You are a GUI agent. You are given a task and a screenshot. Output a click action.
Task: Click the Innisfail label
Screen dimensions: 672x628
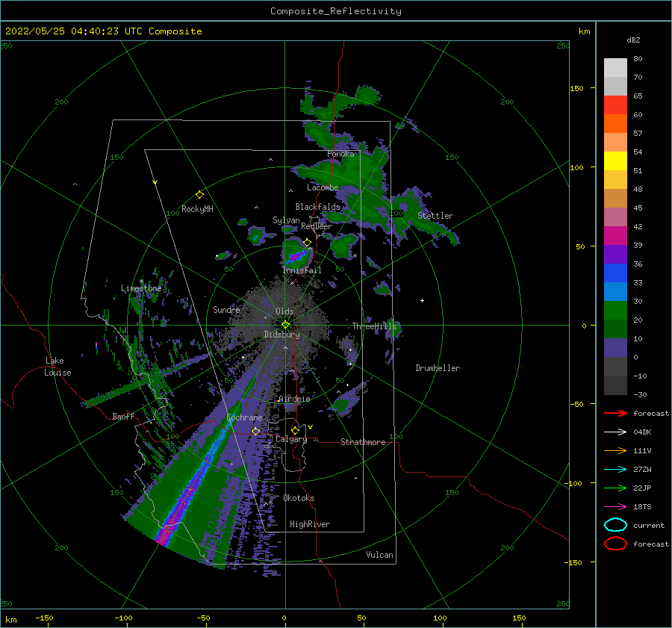pyautogui.click(x=302, y=270)
